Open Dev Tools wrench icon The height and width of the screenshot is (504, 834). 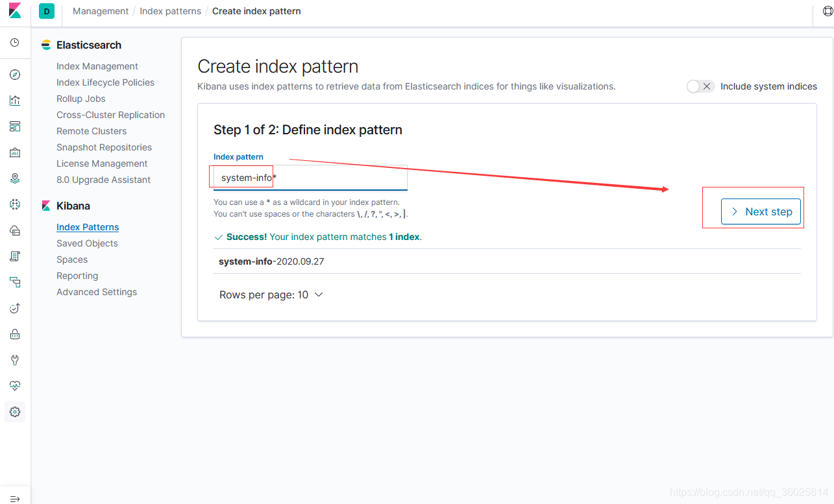tap(14, 360)
